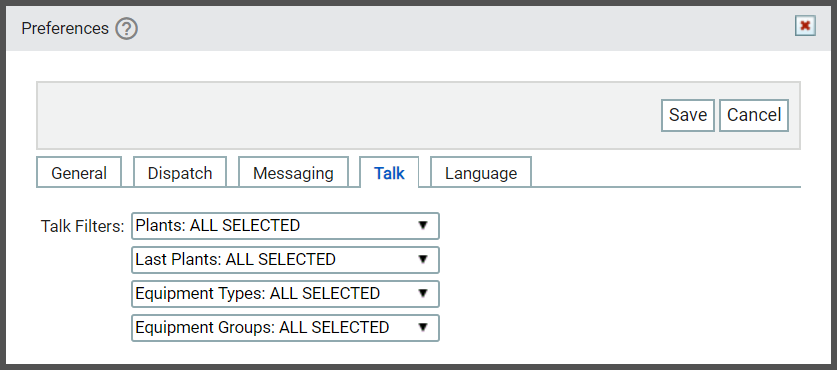This screenshot has width=837, height=370.
Task: Switch to the Dispatch tab
Action: click(180, 172)
